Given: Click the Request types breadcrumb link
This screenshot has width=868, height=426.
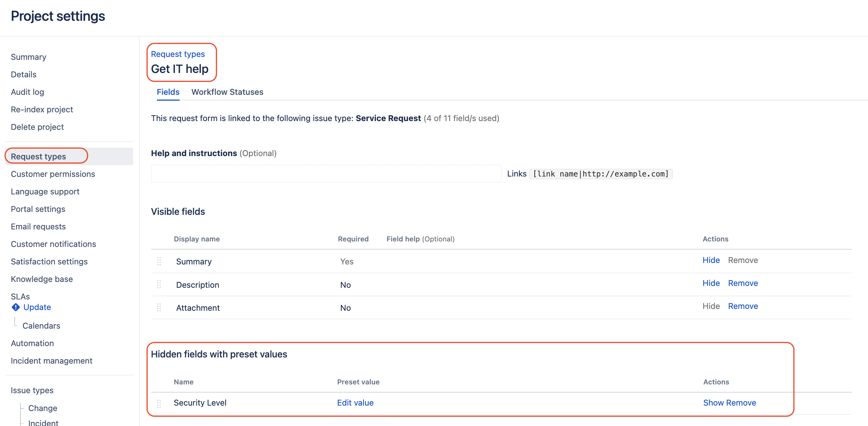Looking at the screenshot, I should (178, 54).
